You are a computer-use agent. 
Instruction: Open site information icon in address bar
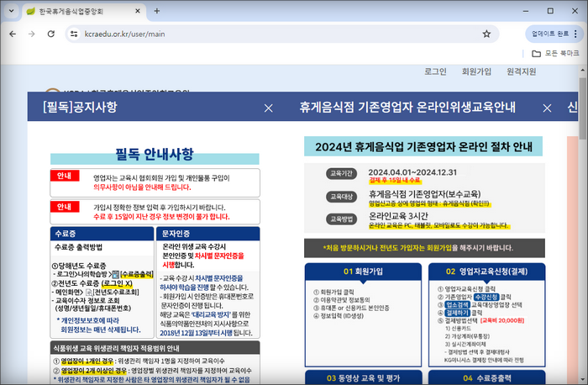74,34
